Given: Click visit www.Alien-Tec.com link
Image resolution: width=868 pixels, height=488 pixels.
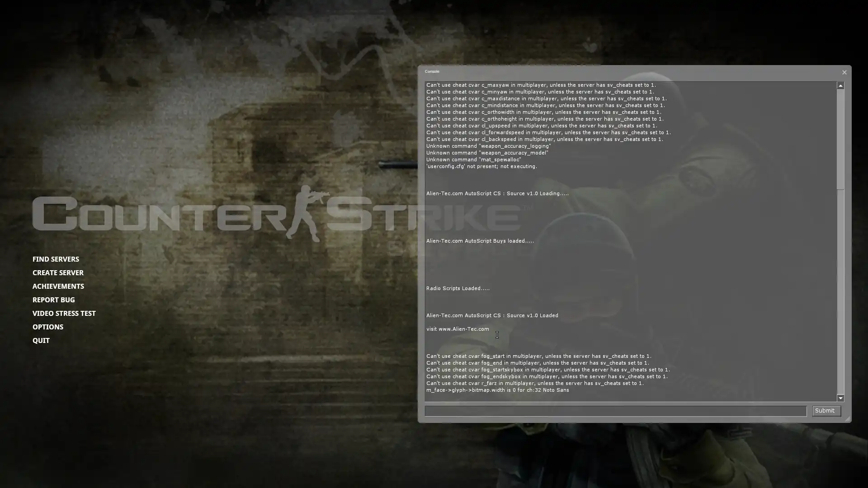Looking at the screenshot, I should [x=458, y=328].
